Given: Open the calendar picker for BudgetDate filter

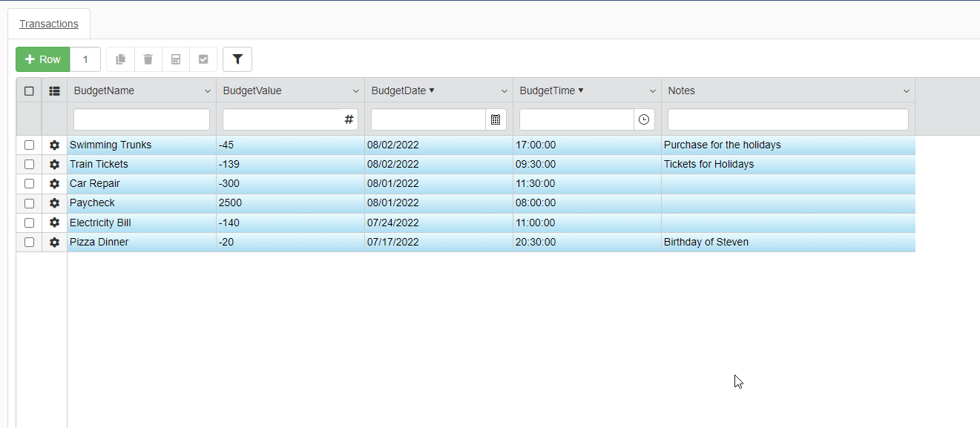Looking at the screenshot, I should point(496,119).
